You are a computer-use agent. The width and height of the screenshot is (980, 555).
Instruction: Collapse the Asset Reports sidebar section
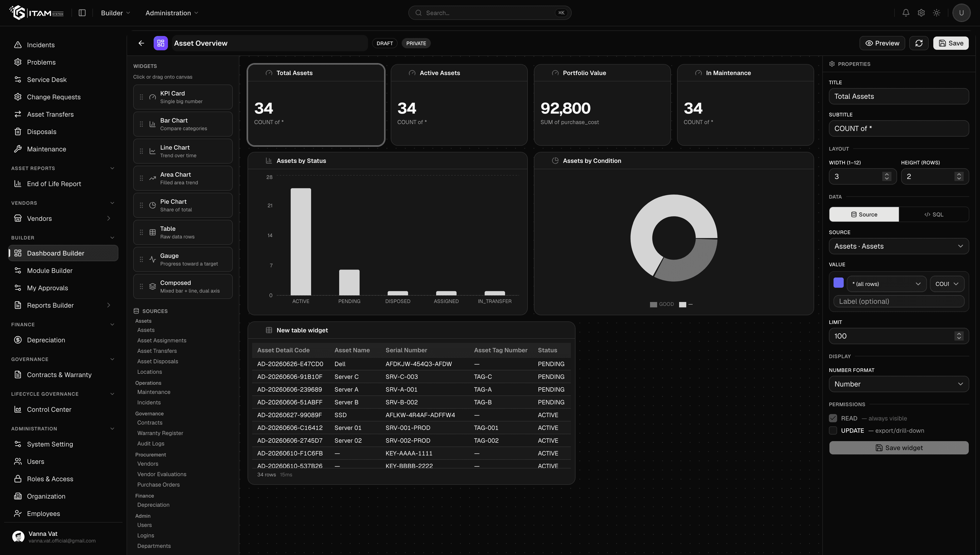[112, 168]
